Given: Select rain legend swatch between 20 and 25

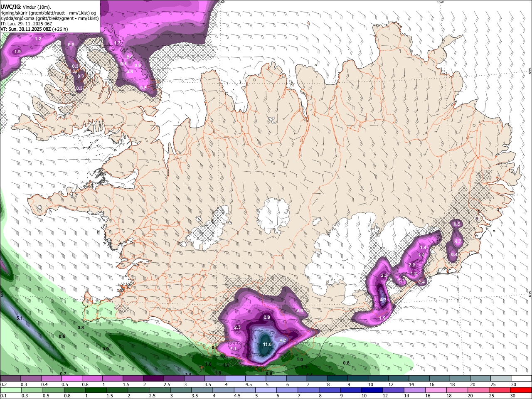Looking at the screenshot, I should (479, 390).
